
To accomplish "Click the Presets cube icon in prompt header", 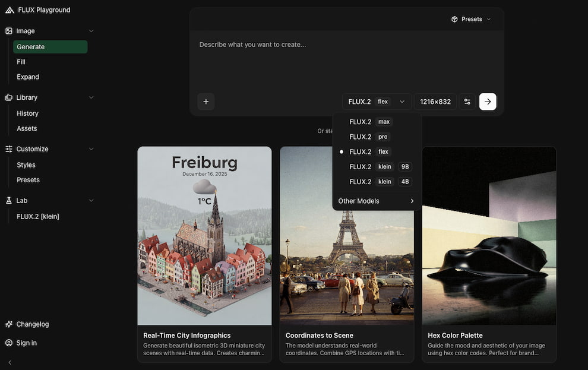I will [x=454, y=19].
